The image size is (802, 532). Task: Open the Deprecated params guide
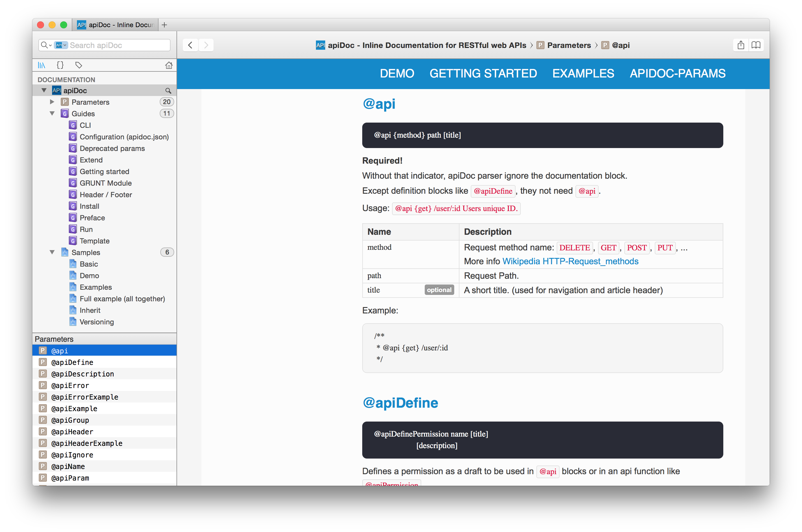112,148
